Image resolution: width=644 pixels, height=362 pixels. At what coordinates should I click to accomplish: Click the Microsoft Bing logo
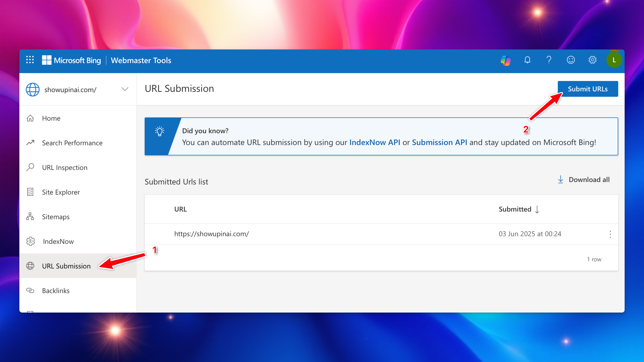(x=71, y=60)
